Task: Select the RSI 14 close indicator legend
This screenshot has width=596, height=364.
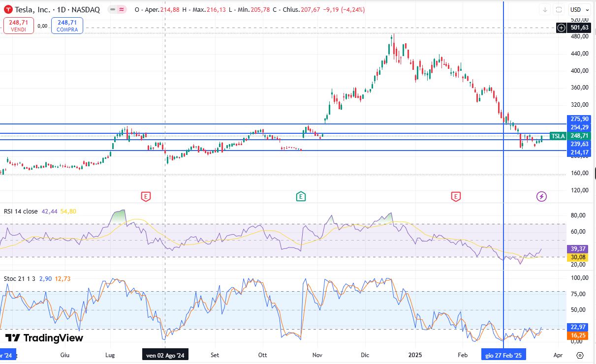Action: click(21, 211)
